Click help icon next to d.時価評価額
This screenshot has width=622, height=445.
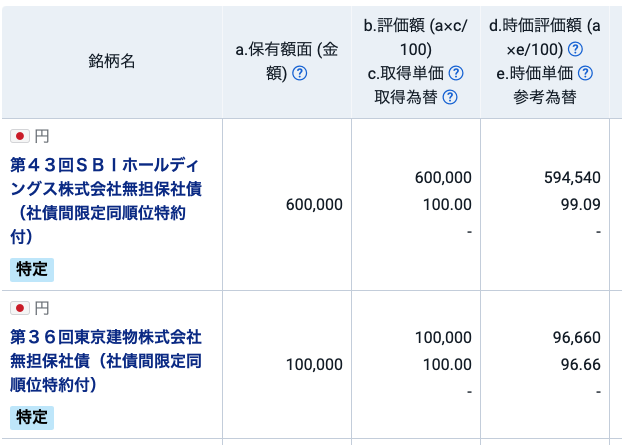coord(575,49)
